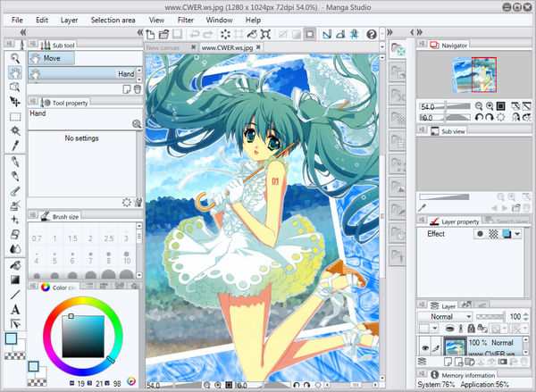536x392 pixels.
Task: Select the Hand move tool in toolbox
Action: pyautogui.click(x=14, y=72)
